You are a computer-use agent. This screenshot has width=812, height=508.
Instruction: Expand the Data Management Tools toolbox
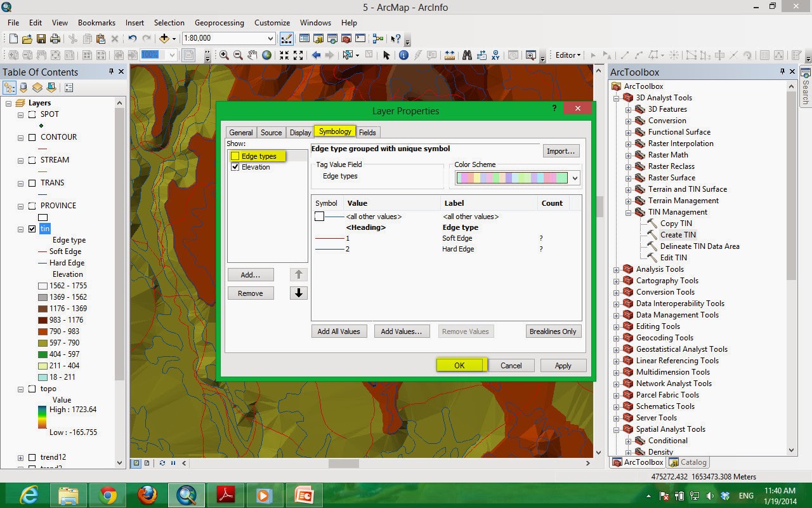click(x=616, y=316)
